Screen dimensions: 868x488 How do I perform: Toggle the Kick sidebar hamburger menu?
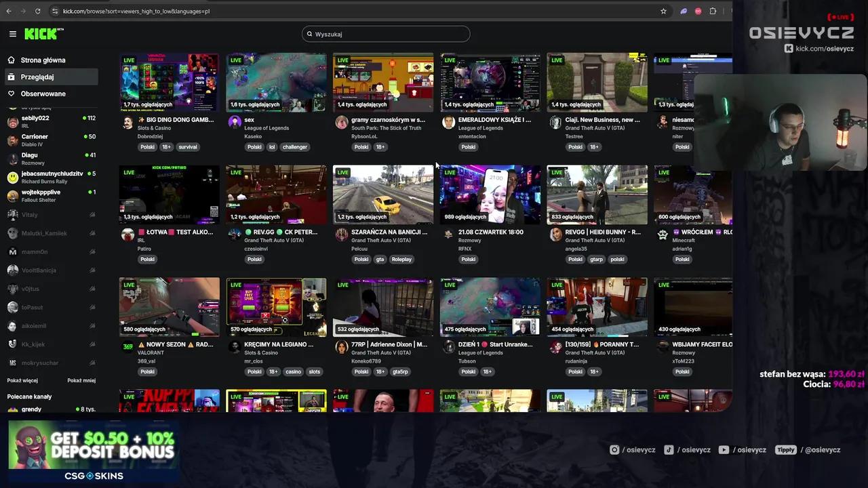click(12, 34)
